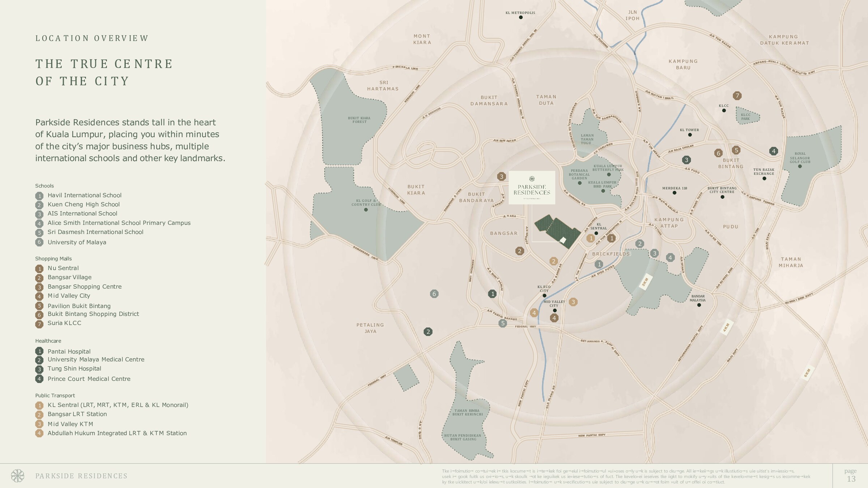Select the Havil International School number 1 map marker
Screen dimensions: 868x488
pyautogui.click(x=599, y=264)
